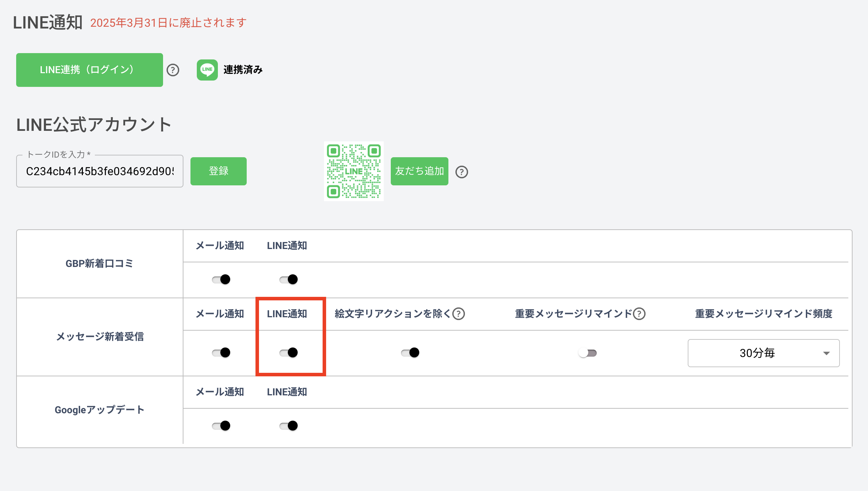Viewport: 868px width, 491px height.
Task: Click the 友だち追加 button
Action: tap(419, 171)
